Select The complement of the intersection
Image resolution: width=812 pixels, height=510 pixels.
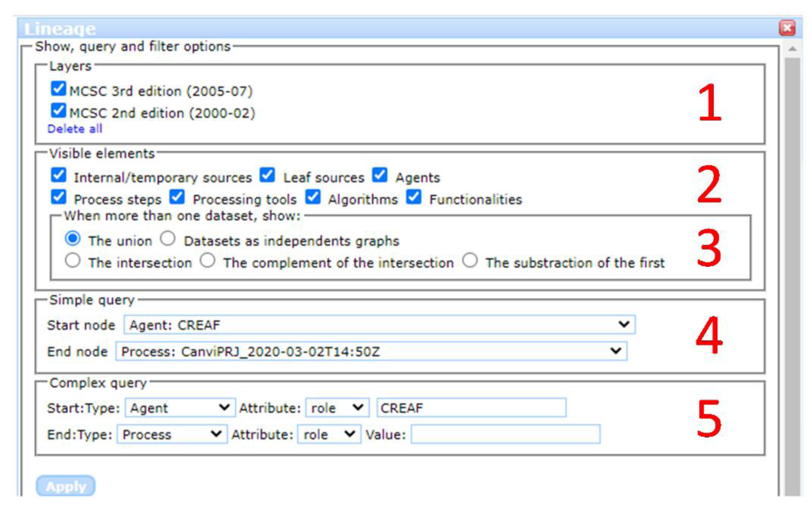pos(207,261)
